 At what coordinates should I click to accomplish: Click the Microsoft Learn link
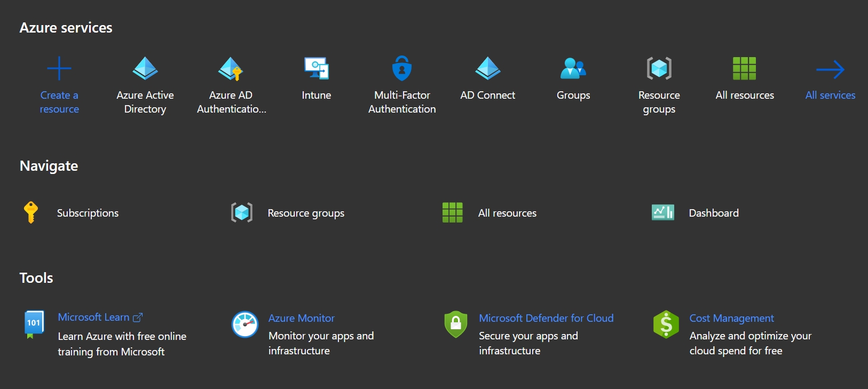94,317
